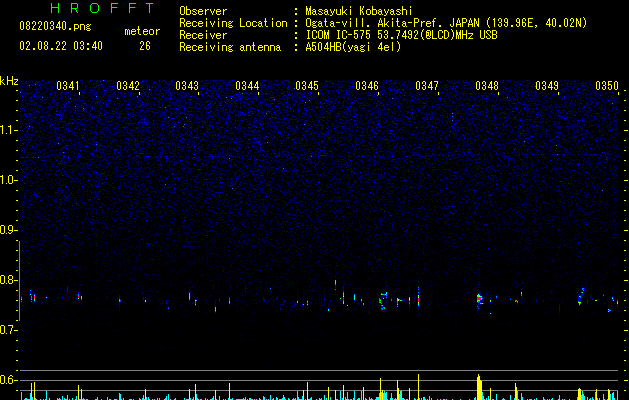Image resolution: width=629 pixels, height=400 pixels.
Task: Click the 1.1 frequency axis label
Action: 9,130
